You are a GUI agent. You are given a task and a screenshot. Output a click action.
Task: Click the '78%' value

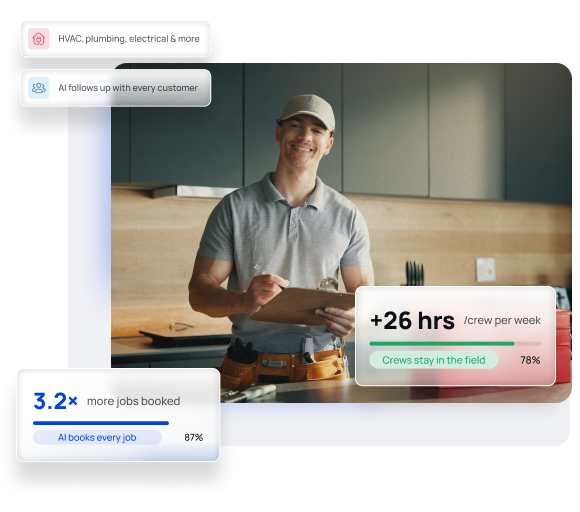[x=530, y=360]
